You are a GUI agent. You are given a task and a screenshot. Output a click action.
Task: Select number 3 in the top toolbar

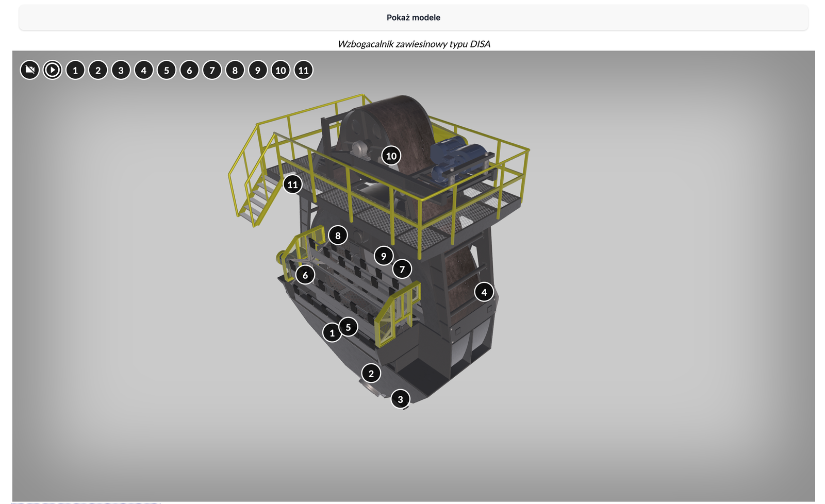point(121,70)
